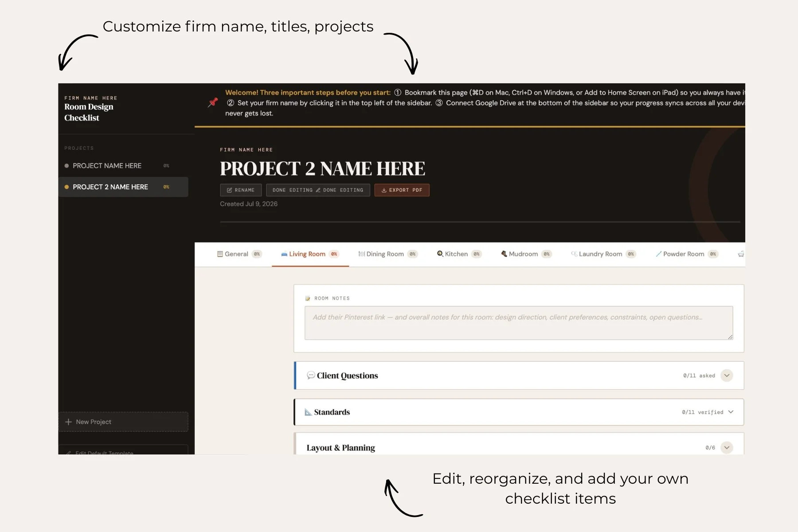Click the Created Jul 9, 2026 text
Viewport: 798px width, 532px height.
(249, 204)
